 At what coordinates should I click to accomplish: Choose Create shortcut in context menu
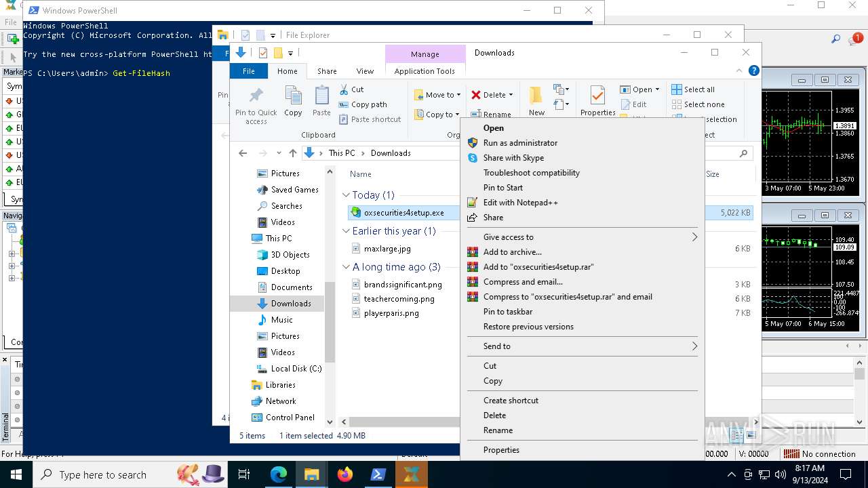pyautogui.click(x=511, y=401)
